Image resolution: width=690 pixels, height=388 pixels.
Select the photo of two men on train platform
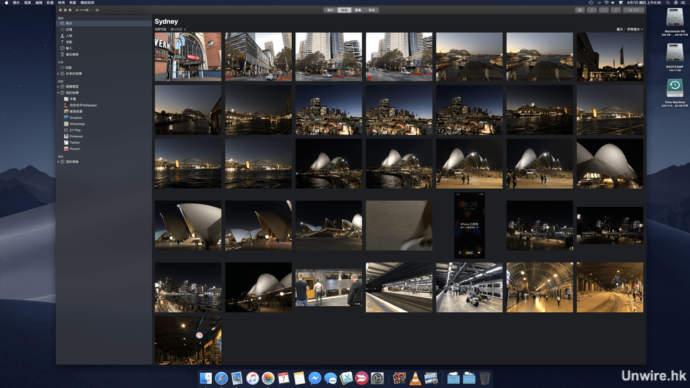[328, 288]
